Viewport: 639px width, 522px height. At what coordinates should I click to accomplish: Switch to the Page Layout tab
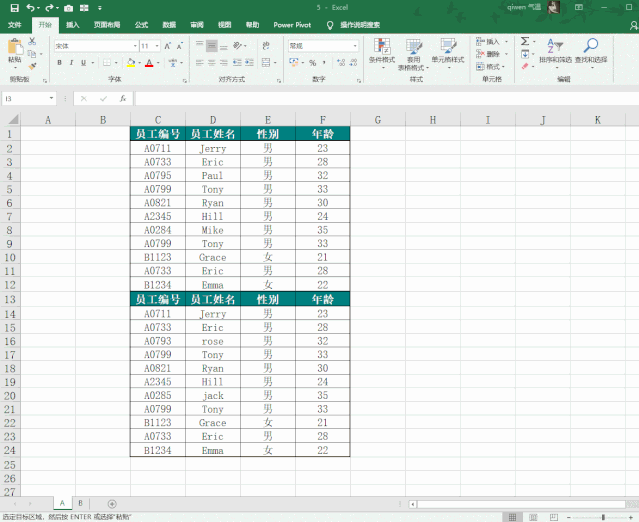(x=107, y=25)
